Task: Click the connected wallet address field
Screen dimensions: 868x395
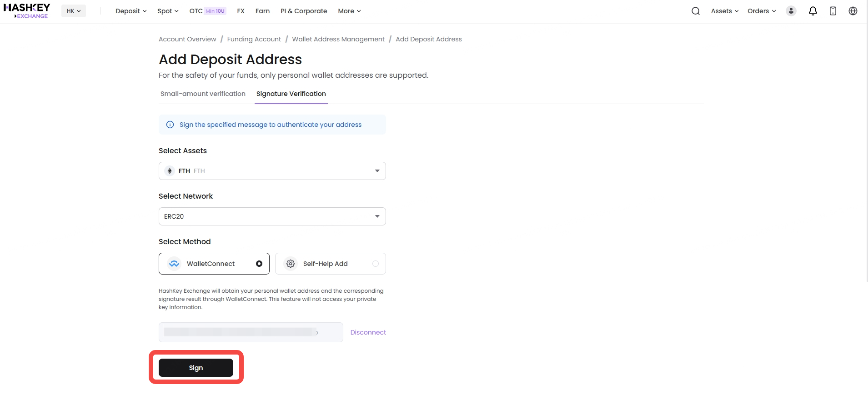Action: (x=251, y=332)
